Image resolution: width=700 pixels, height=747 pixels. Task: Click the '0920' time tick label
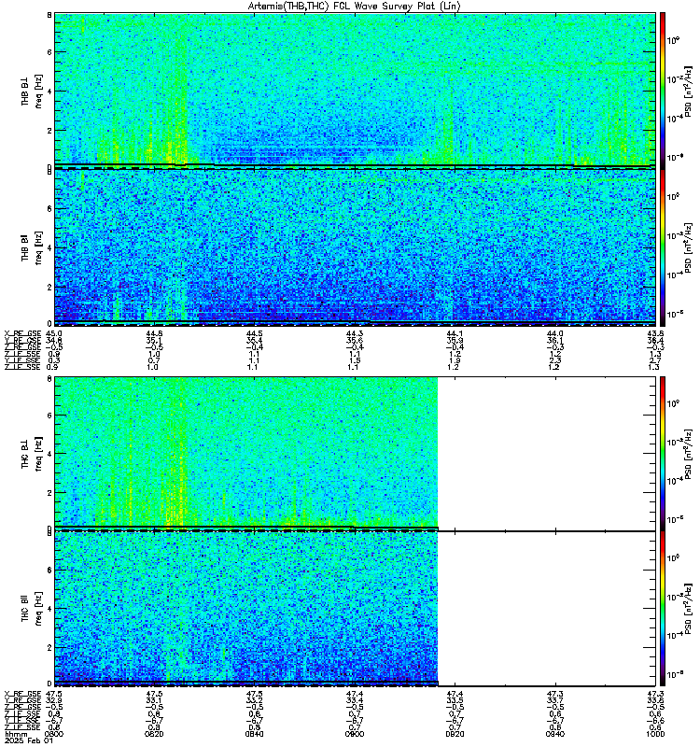coord(455,734)
